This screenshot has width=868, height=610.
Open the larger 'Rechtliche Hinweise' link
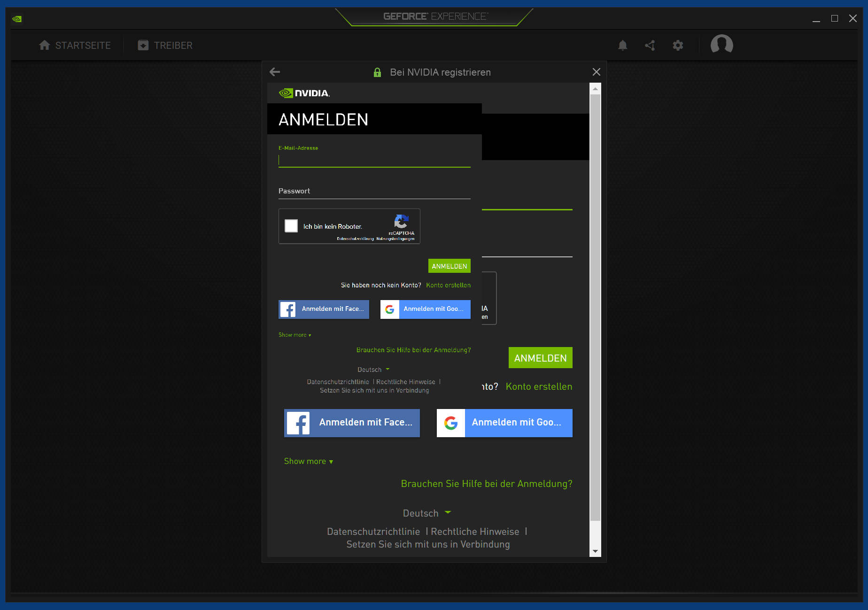(475, 532)
